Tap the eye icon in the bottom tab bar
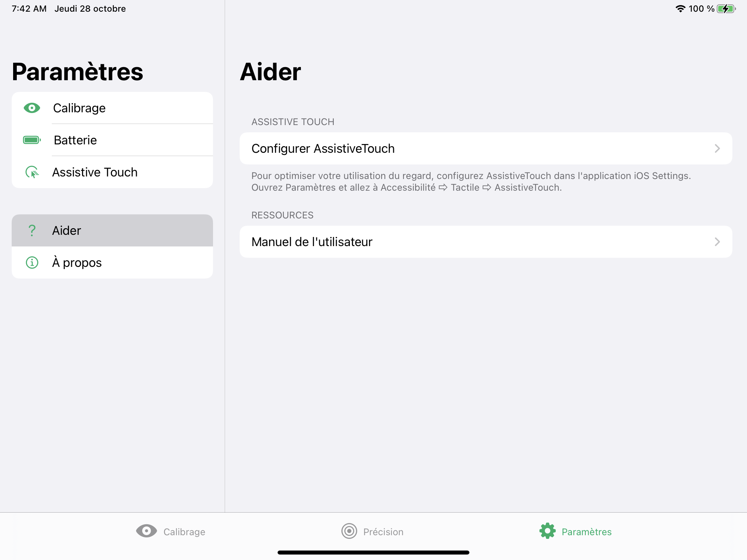The image size is (747, 560). point(146,531)
